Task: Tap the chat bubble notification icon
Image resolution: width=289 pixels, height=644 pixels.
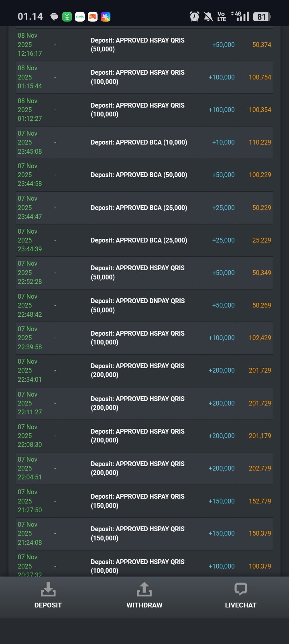Action: pyautogui.click(x=54, y=16)
